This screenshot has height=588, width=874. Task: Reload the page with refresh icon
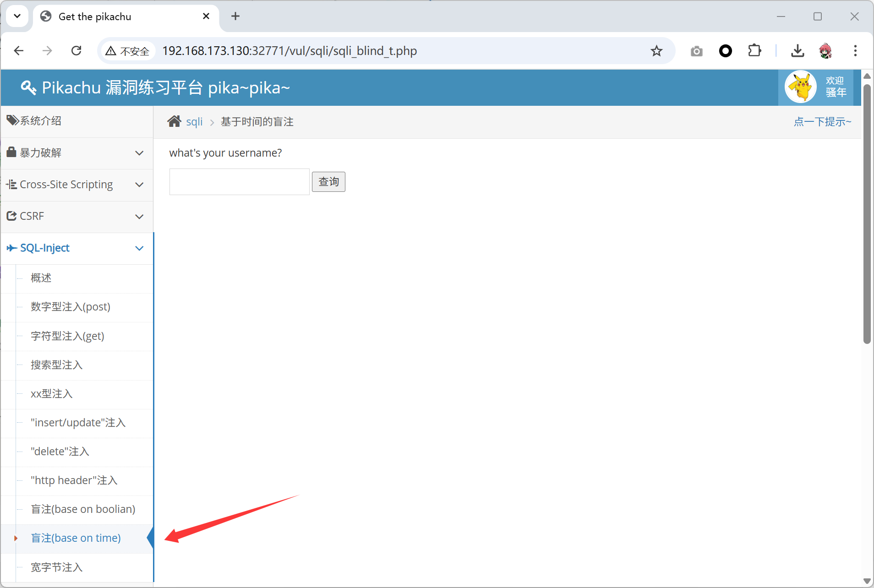[76, 51]
